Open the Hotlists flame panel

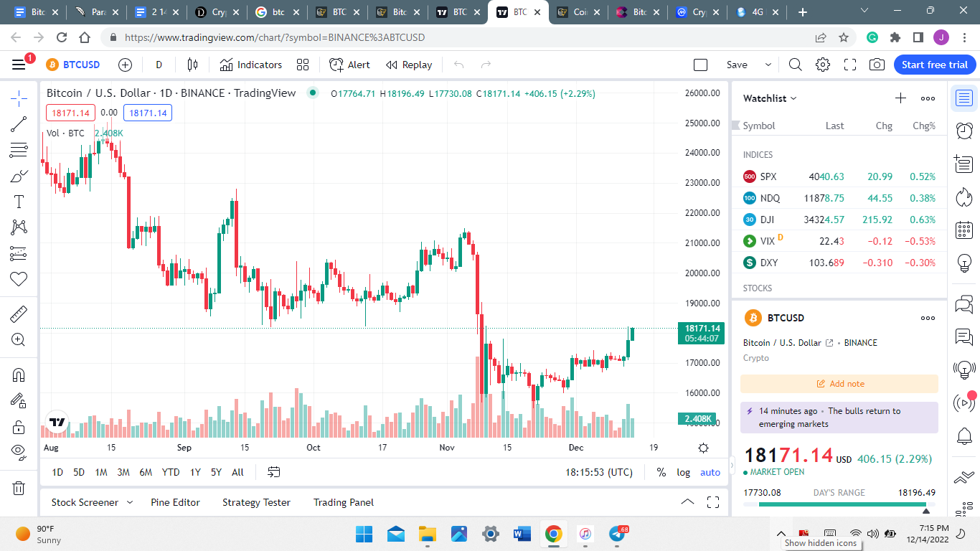point(964,197)
